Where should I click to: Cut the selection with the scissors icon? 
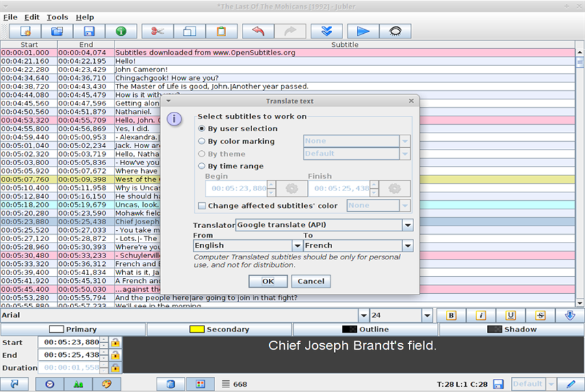click(157, 31)
